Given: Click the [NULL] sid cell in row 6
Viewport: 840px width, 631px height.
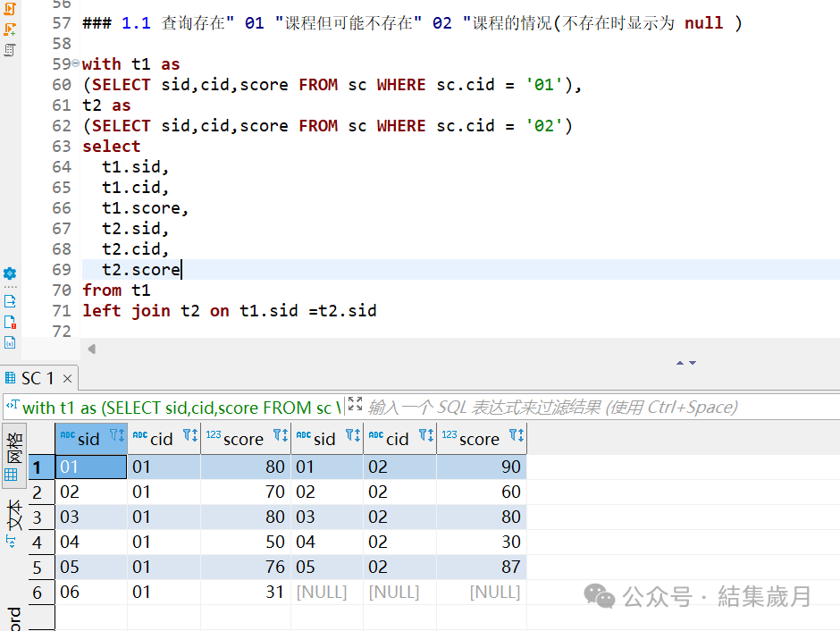Looking at the screenshot, I should click(x=327, y=593).
